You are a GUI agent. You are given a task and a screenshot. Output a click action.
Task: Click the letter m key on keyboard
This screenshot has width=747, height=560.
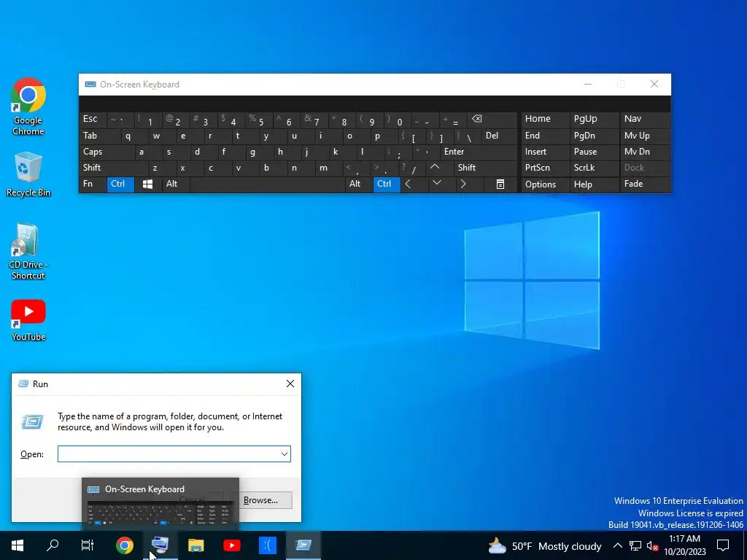[x=329, y=168]
